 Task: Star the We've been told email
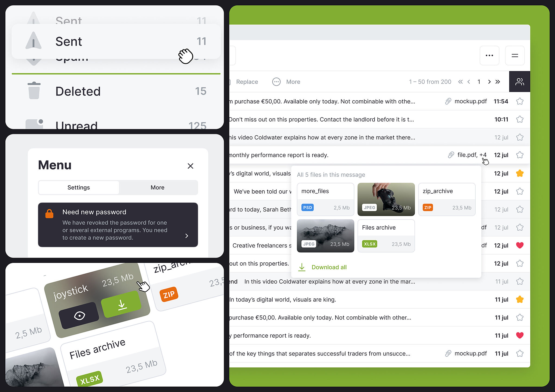[x=520, y=191]
